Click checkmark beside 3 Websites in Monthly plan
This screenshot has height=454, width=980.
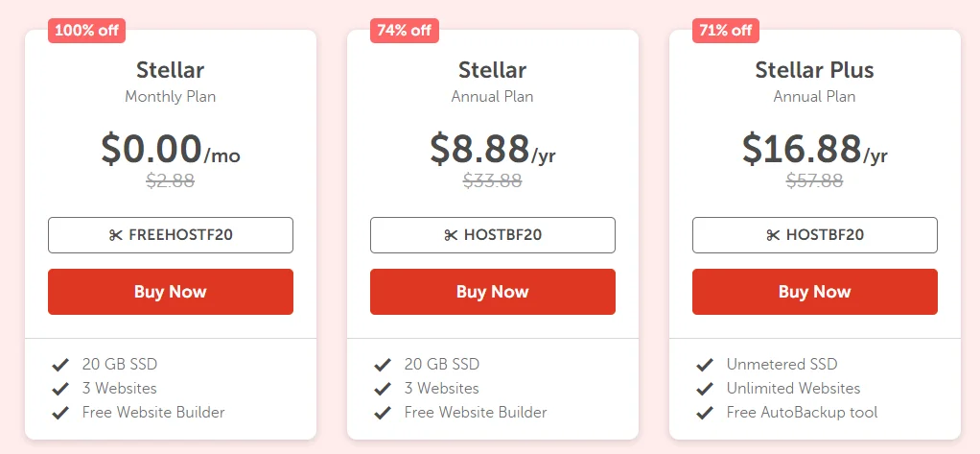(x=60, y=389)
